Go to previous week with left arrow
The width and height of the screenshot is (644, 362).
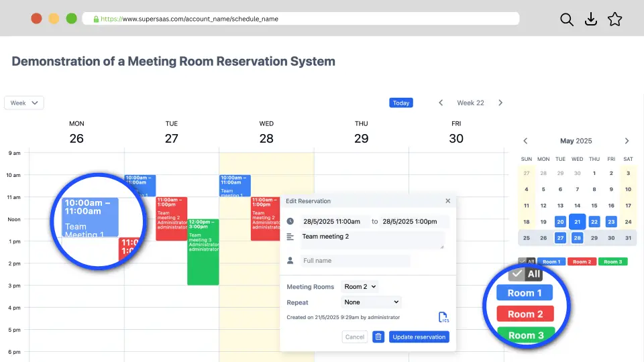[441, 103]
